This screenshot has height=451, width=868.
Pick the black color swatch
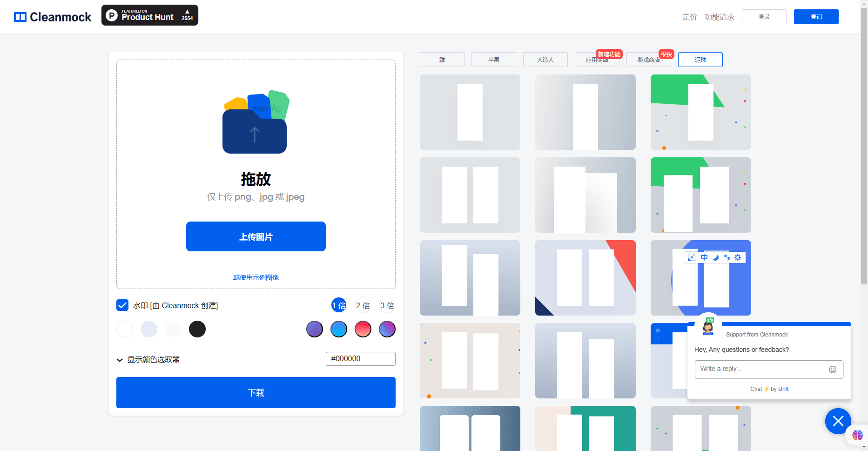coord(197,329)
